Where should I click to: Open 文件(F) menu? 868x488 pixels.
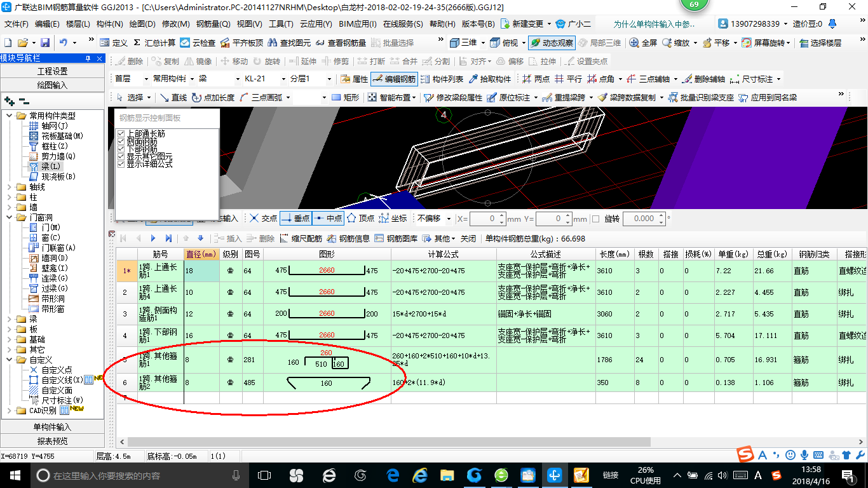point(17,24)
